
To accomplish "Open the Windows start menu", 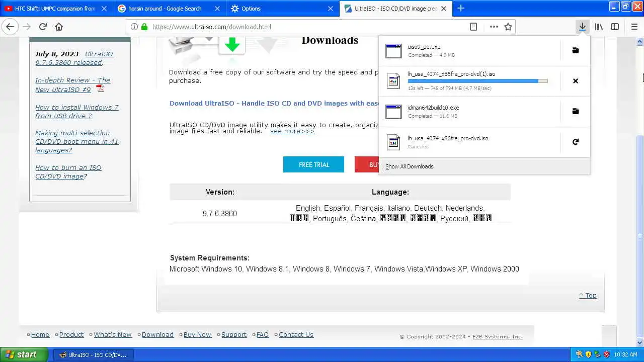I will pyautogui.click(x=24, y=354).
